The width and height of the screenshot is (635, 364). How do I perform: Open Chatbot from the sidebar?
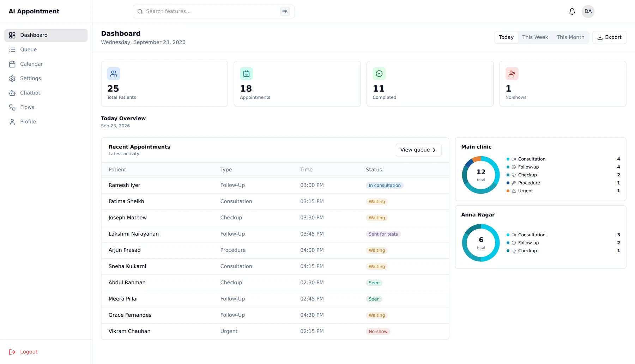pos(46,93)
